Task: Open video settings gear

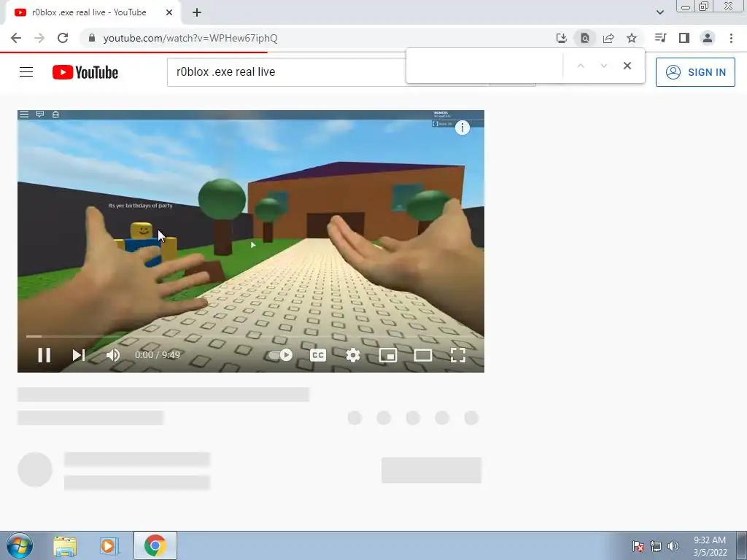Action: tap(353, 355)
